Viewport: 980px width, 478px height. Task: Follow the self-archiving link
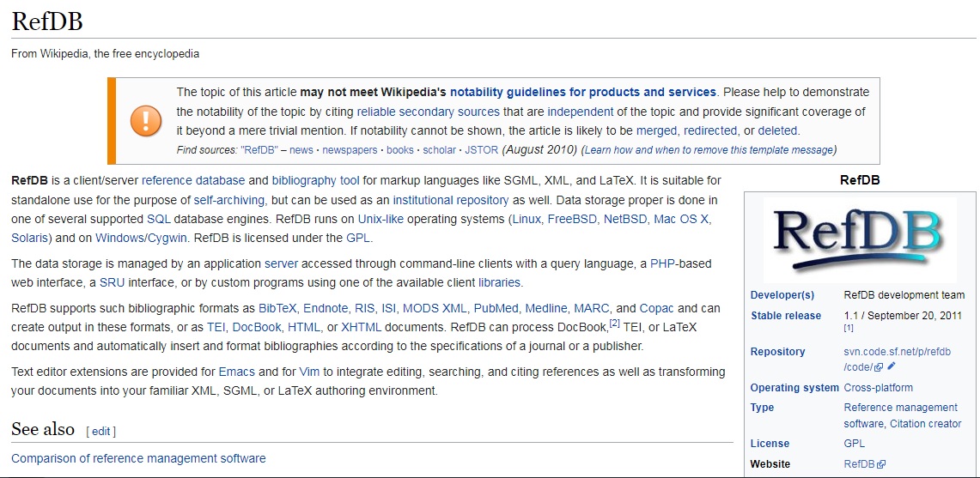229,201
